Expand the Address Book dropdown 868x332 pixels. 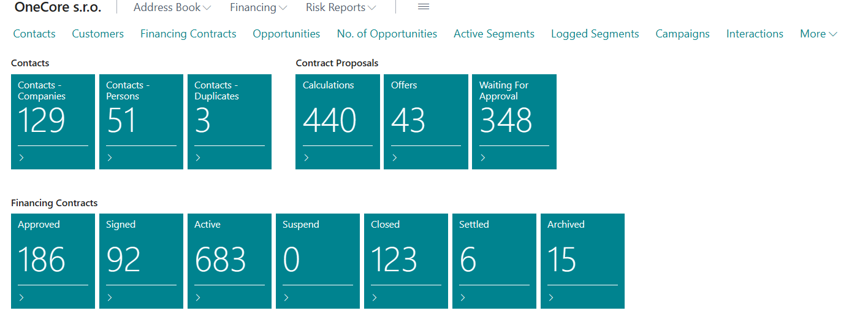point(172,8)
